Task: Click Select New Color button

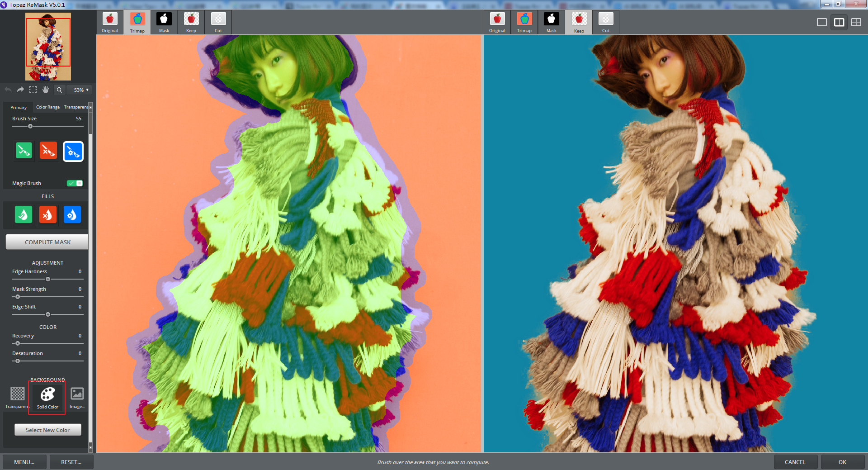Action: 47,430
